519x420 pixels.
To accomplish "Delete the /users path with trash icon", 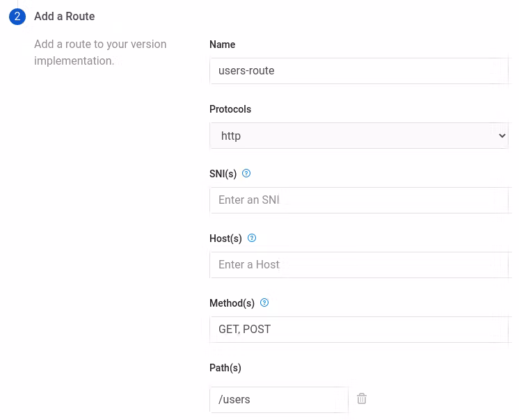I will click(x=362, y=399).
